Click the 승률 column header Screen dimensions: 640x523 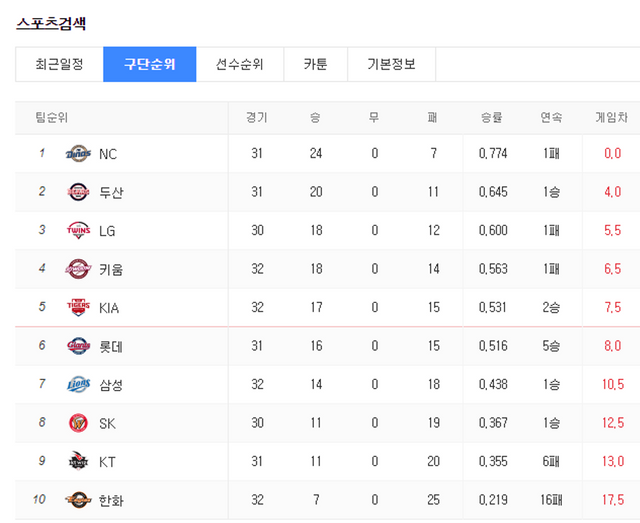pos(491,118)
